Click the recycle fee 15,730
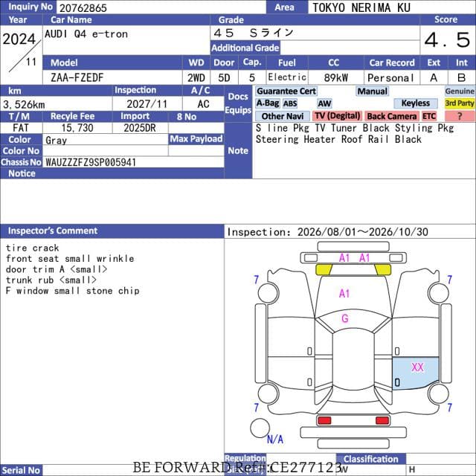476x476 pixels. coord(77,128)
